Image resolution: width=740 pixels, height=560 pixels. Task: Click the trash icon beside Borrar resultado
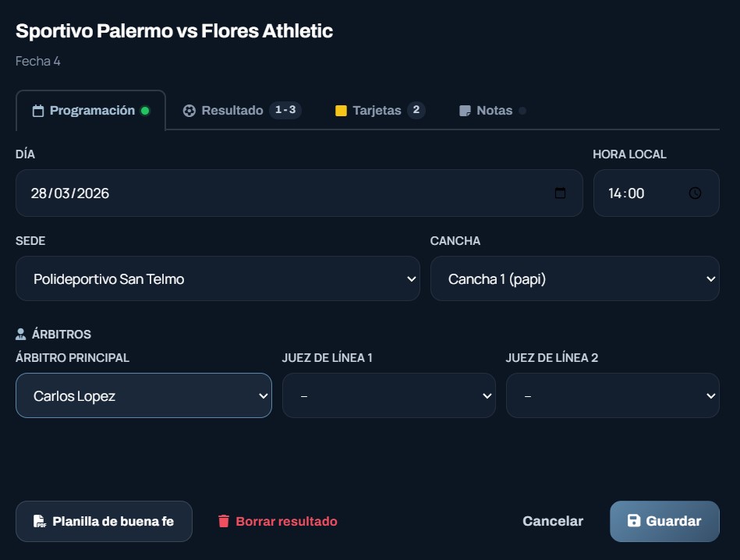[x=224, y=521]
